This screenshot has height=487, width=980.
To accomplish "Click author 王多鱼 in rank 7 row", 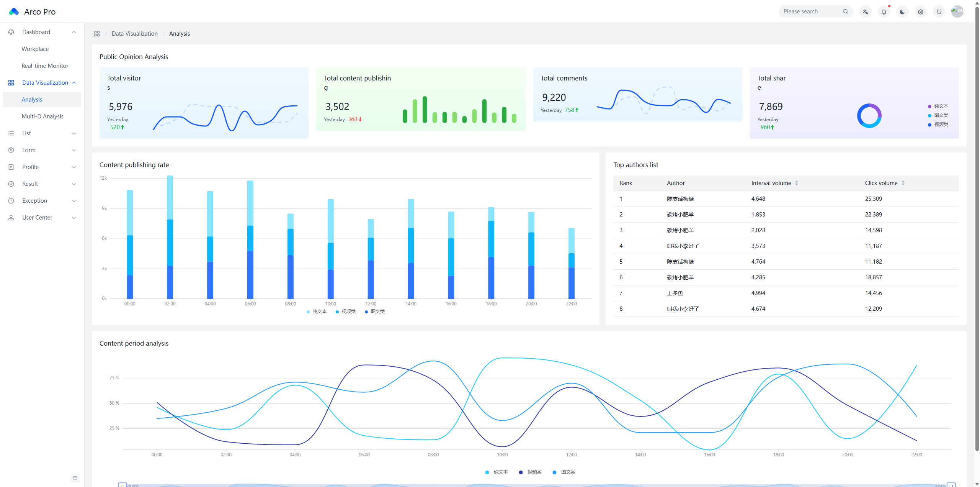I will pos(675,293).
